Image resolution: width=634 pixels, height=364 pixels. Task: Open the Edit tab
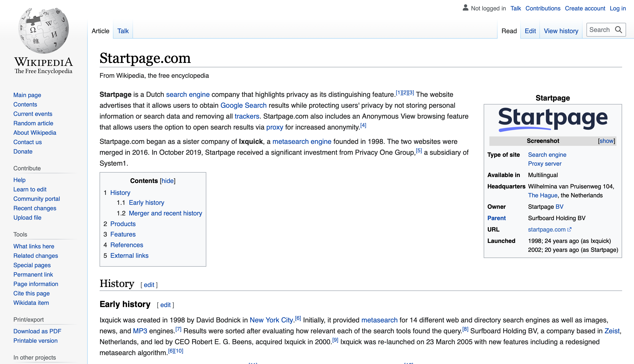point(530,31)
